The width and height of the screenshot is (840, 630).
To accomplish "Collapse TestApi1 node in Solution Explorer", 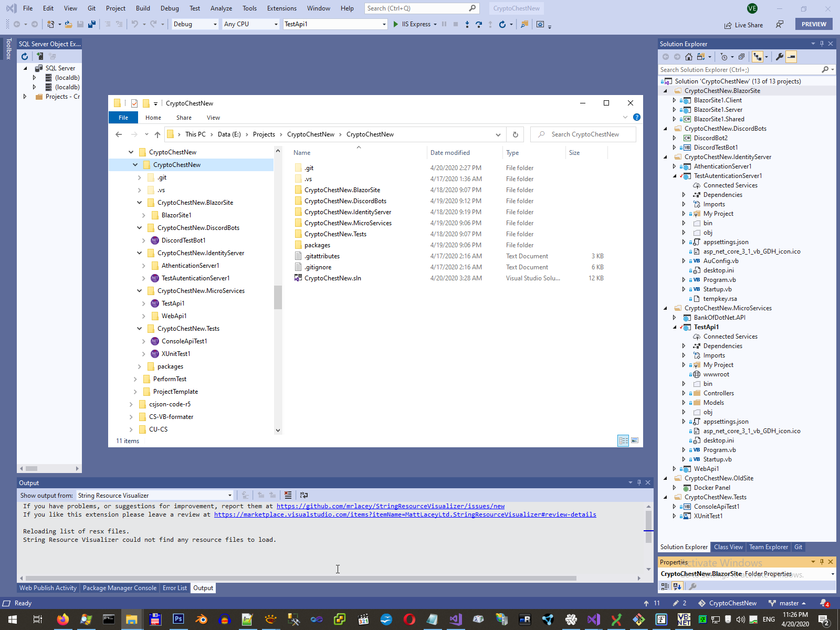I will click(675, 327).
